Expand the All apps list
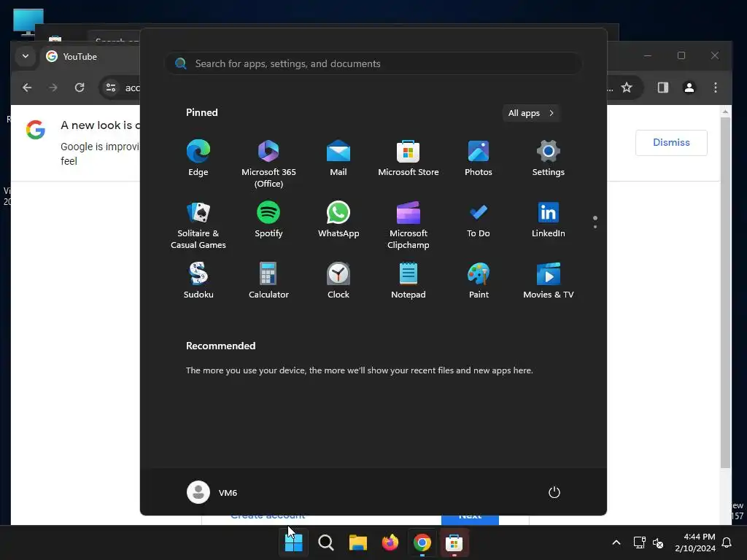 pyautogui.click(x=531, y=113)
